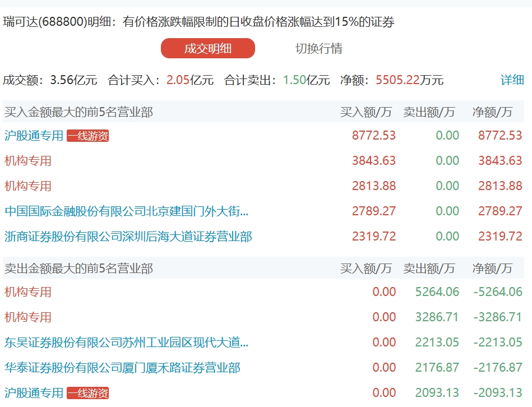Open 中国国际金融股份有限公司北京建国门外大街 branch
This screenshot has width=532, height=407.
[x=127, y=211]
